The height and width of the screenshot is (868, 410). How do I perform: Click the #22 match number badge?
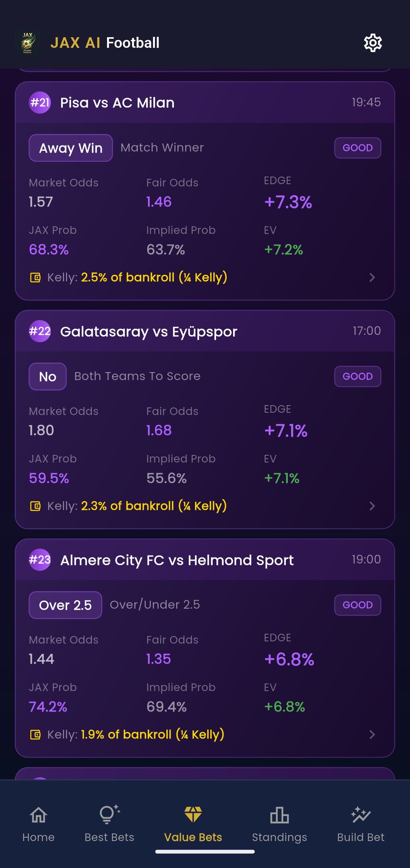coord(39,331)
